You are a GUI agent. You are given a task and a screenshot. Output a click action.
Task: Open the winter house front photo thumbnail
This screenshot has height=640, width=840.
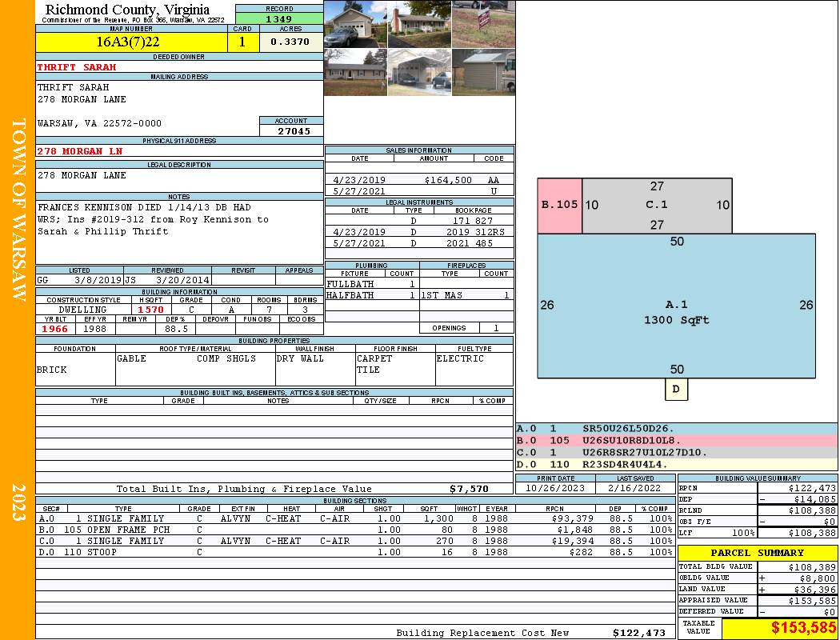click(355, 72)
